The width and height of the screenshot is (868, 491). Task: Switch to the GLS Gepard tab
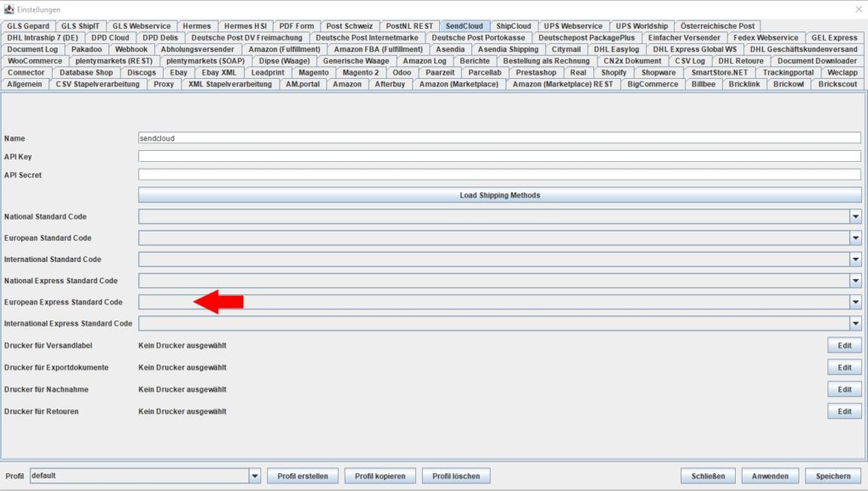coord(28,26)
